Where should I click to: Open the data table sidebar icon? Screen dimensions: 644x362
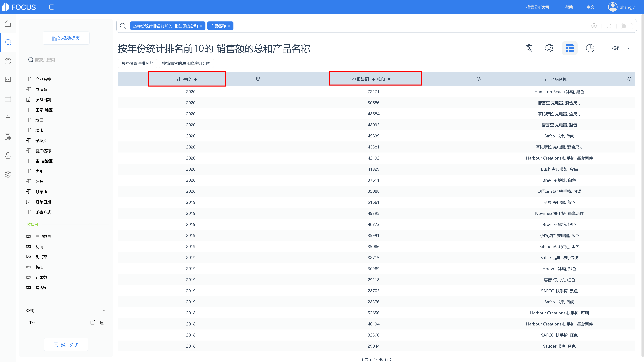tap(8, 99)
